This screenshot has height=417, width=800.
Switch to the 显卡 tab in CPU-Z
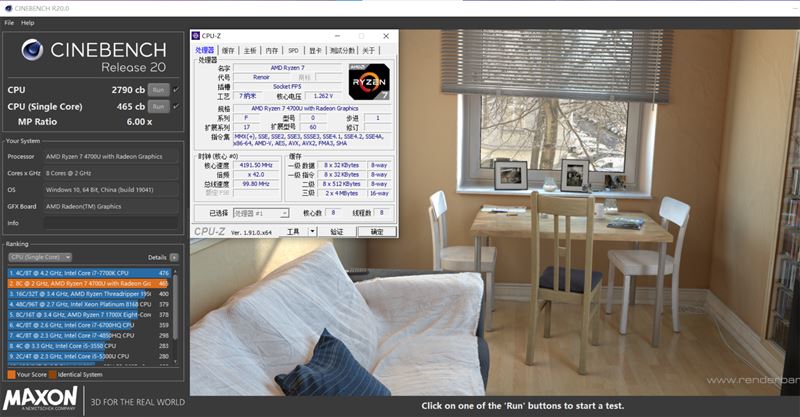(315, 51)
